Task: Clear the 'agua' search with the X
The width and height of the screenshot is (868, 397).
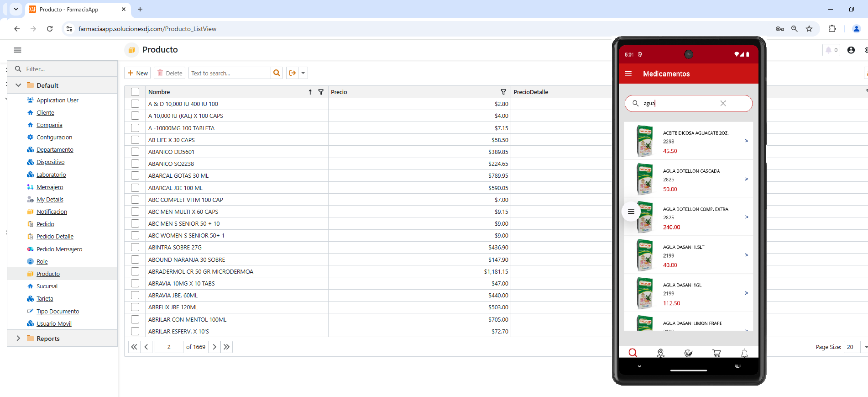Action: coord(723,103)
